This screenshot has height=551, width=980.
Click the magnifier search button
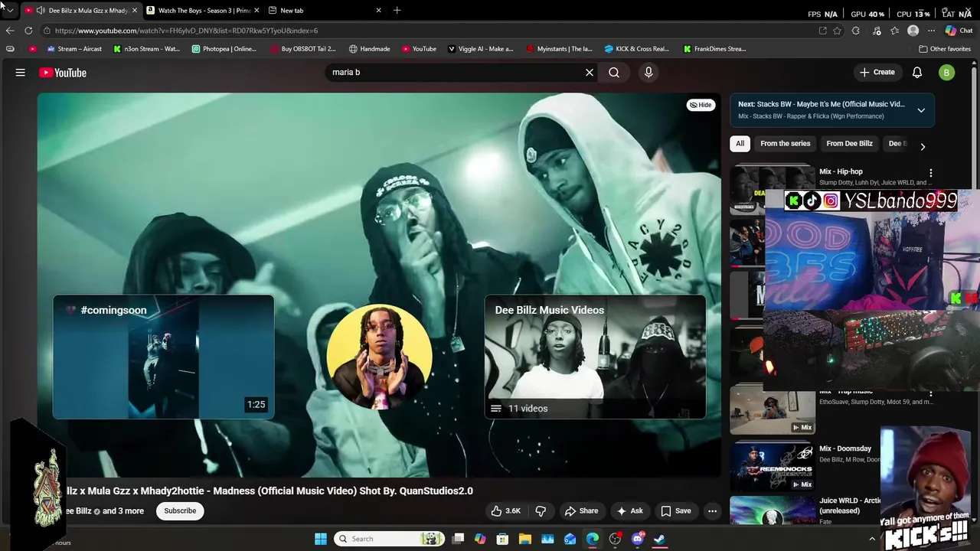click(x=614, y=73)
